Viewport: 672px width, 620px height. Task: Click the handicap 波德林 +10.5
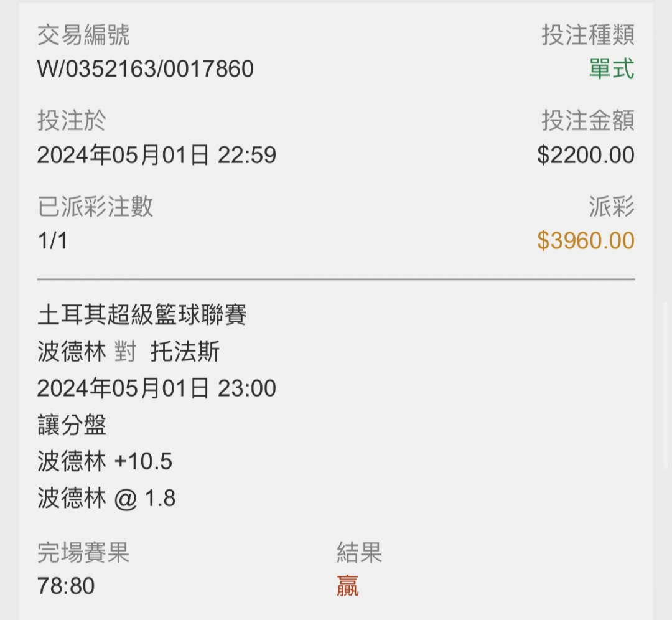(x=105, y=461)
